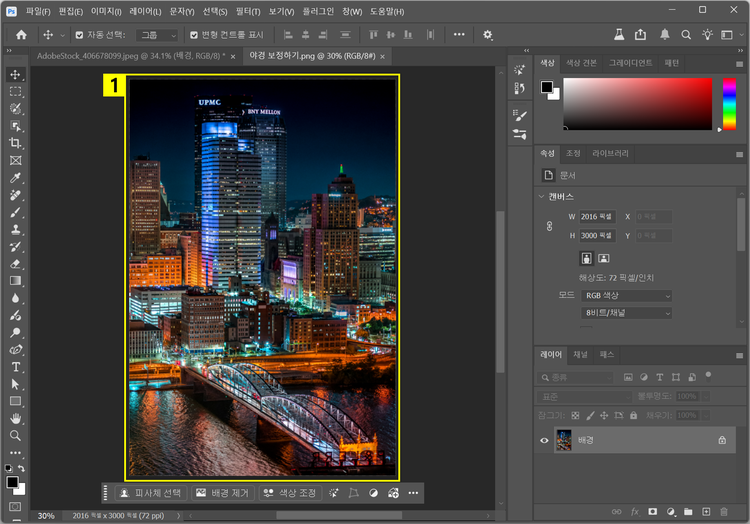
Task: Select the Hand tool
Action: click(15, 419)
